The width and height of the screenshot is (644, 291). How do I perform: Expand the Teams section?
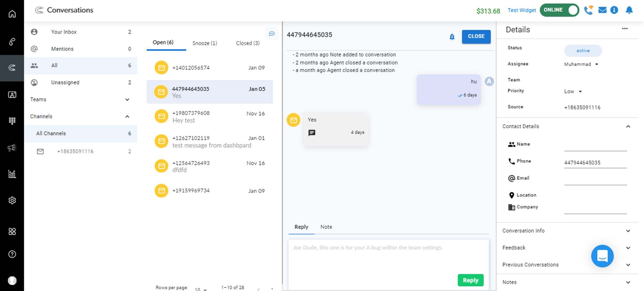point(127,100)
